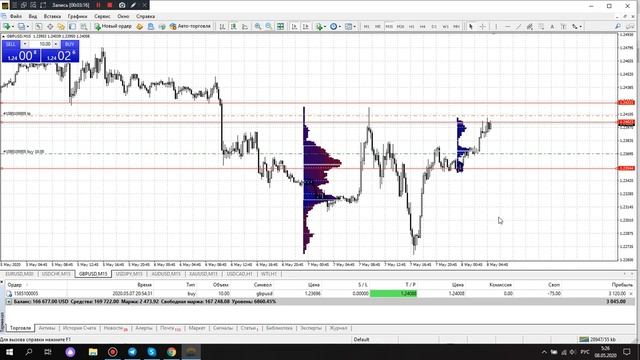Toggle the Data Window crosshair icon
The height and width of the screenshot is (360, 640).
(50, 27)
